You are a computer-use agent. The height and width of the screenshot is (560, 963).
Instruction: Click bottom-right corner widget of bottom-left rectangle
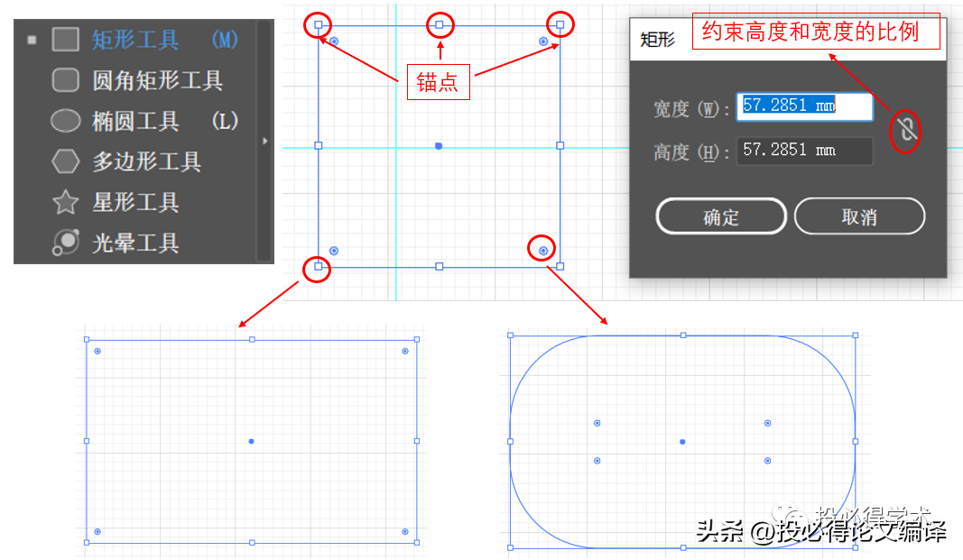point(405,531)
